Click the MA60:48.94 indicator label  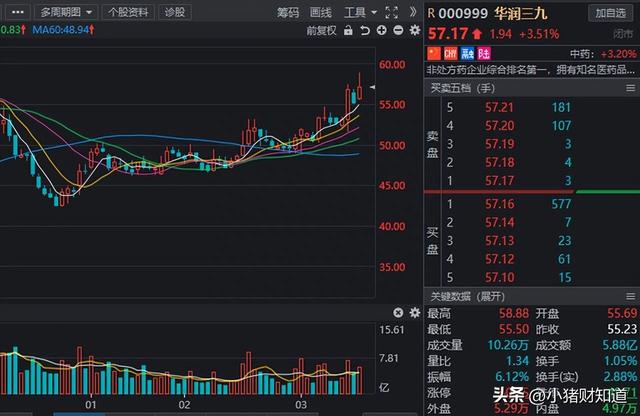[63, 30]
